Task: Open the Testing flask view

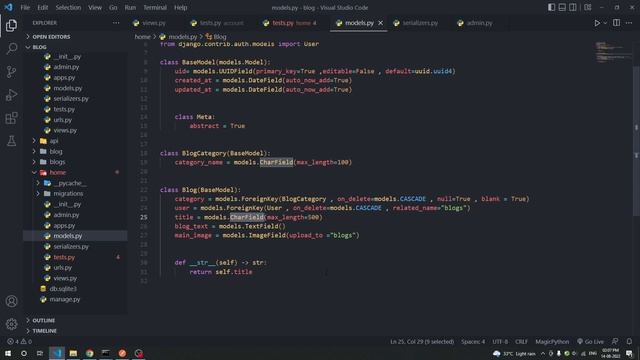Action: (x=11, y=141)
